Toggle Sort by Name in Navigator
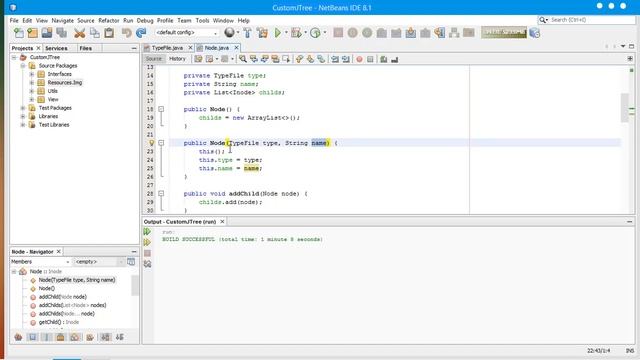The width and height of the screenshot is (640, 360). (105, 337)
